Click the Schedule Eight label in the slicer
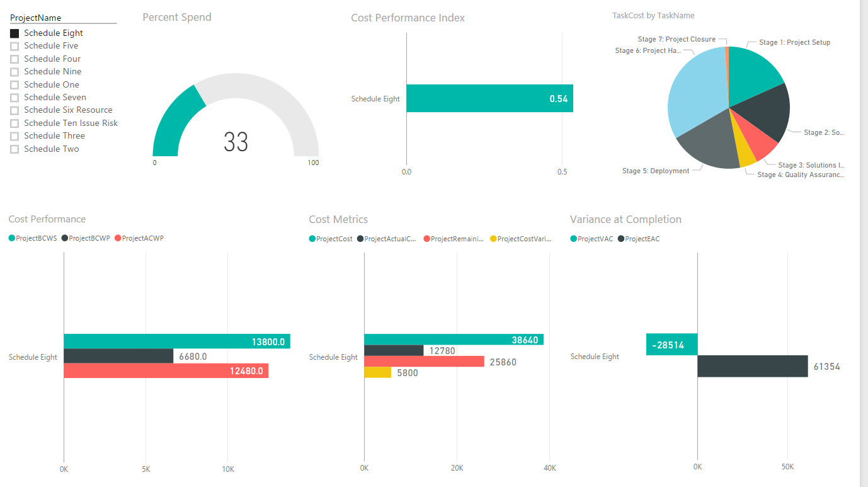 tap(53, 32)
